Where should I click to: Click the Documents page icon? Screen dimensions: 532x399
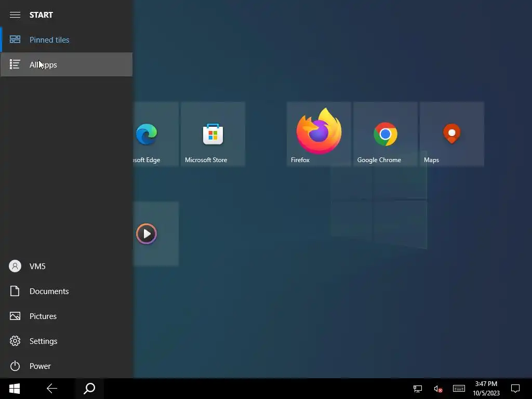(15, 291)
